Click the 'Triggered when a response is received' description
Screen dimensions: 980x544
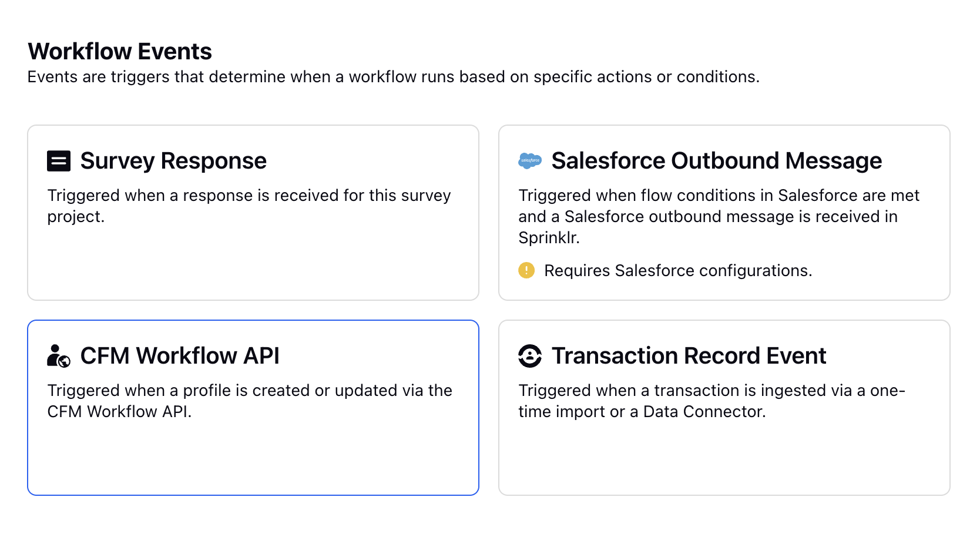pyautogui.click(x=249, y=206)
